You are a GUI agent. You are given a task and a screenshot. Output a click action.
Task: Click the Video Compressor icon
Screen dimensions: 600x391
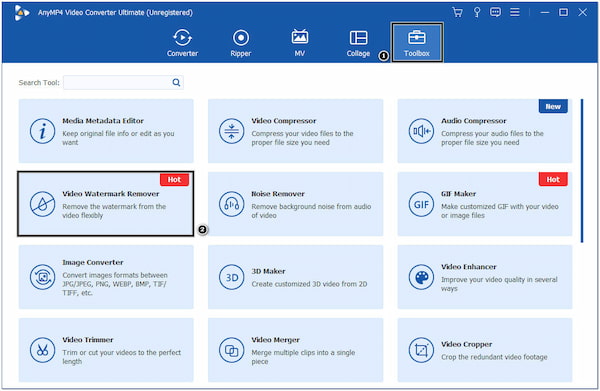click(x=232, y=131)
